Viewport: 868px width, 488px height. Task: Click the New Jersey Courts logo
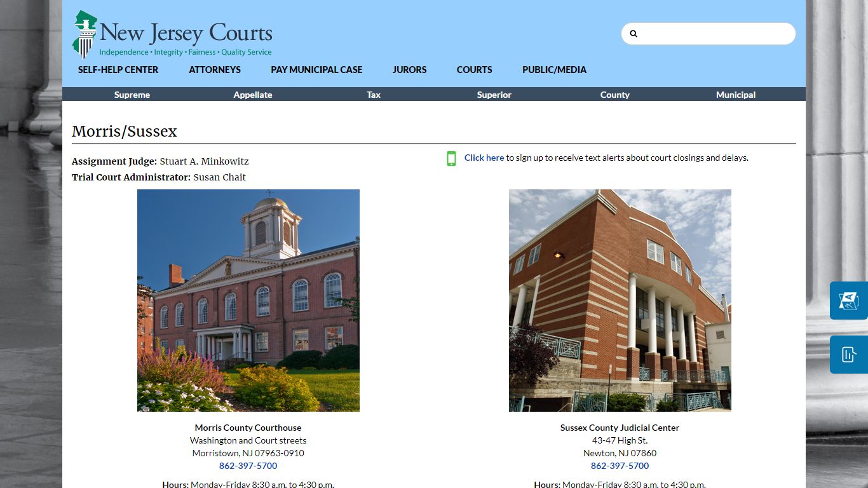tap(172, 34)
